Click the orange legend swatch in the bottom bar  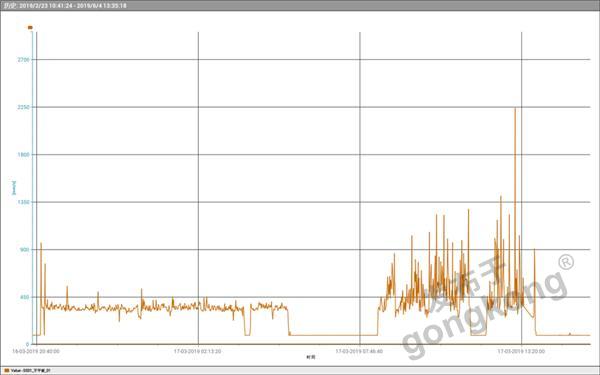(7, 370)
